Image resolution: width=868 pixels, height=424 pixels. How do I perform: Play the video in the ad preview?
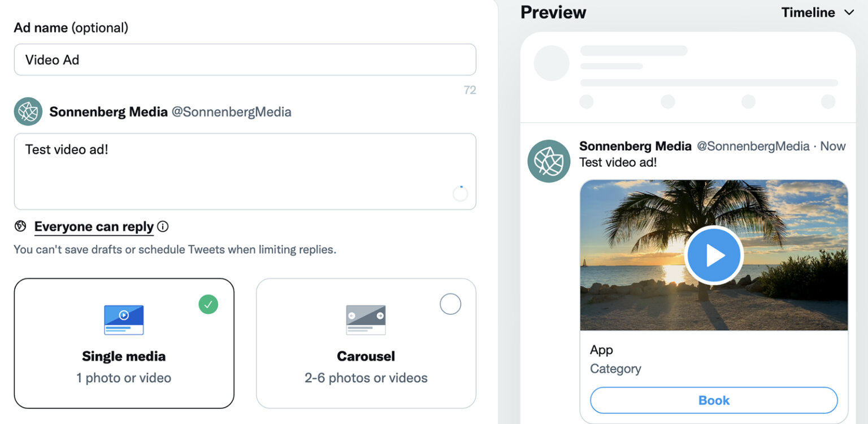[x=713, y=255]
